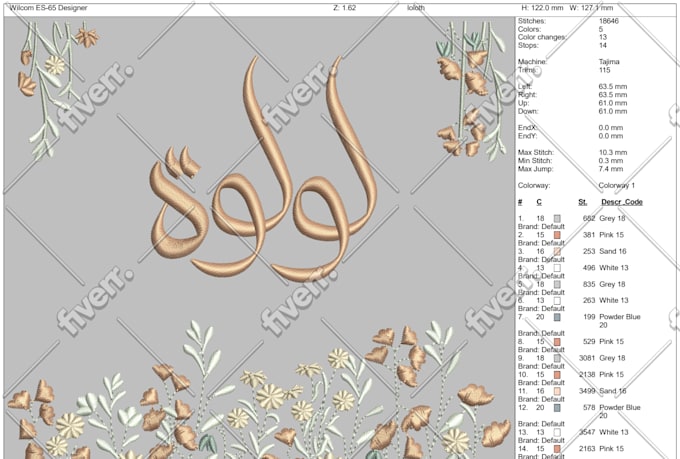Image resolution: width=680 pixels, height=459 pixels.
Task: Click the Powder Blue swatch in row 12
Action: [x=557, y=407]
